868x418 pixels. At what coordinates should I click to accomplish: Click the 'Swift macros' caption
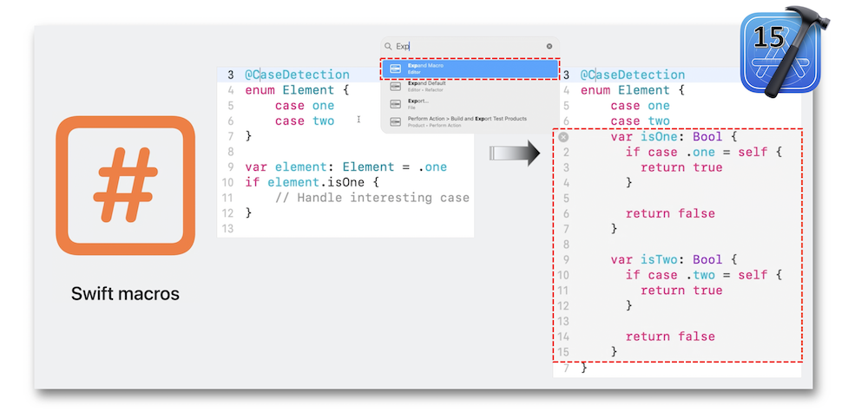(x=125, y=294)
